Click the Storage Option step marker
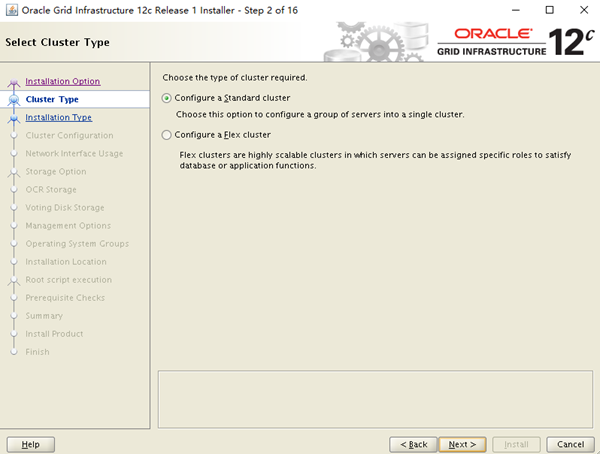The width and height of the screenshot is (600, 454). click(14, 172)
